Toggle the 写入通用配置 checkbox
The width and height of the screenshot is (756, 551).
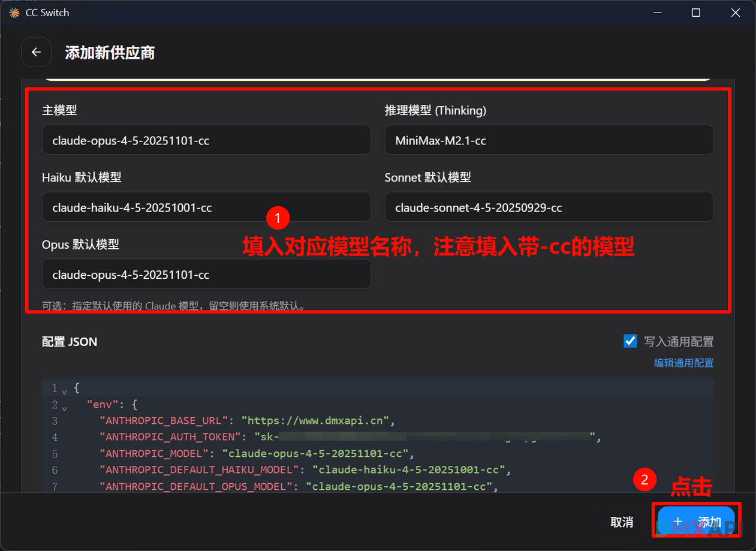coord(630,341)
